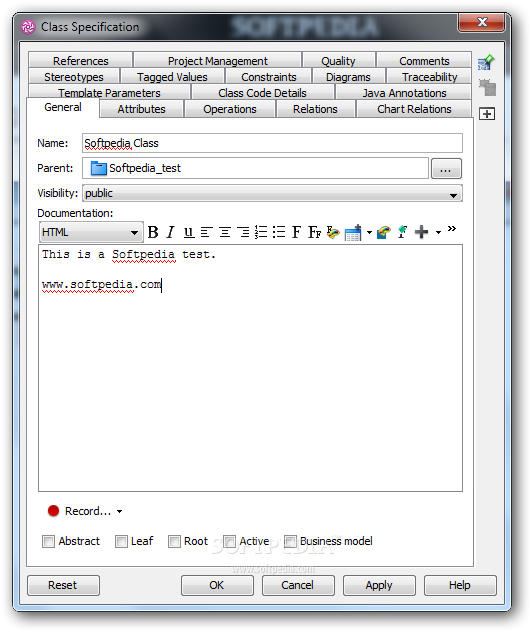Click into the Name input field
Viewport: 532px width, 632px height.
(272, 143)
